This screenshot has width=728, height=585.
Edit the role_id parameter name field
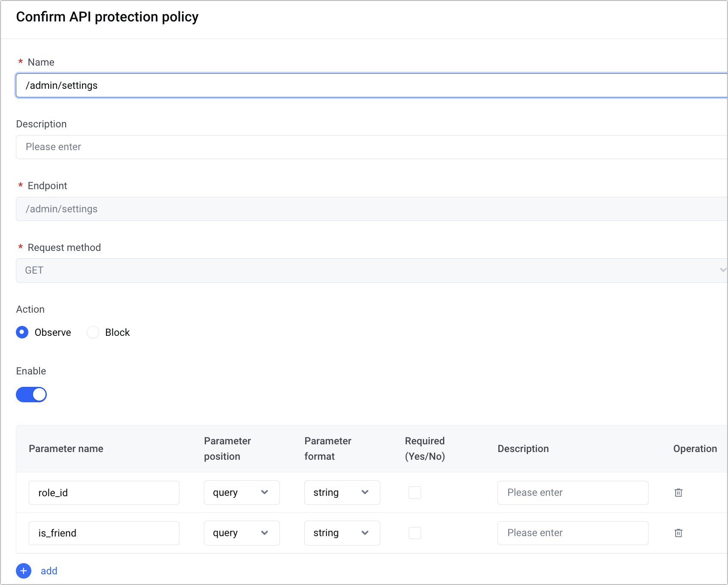(104, 493)
